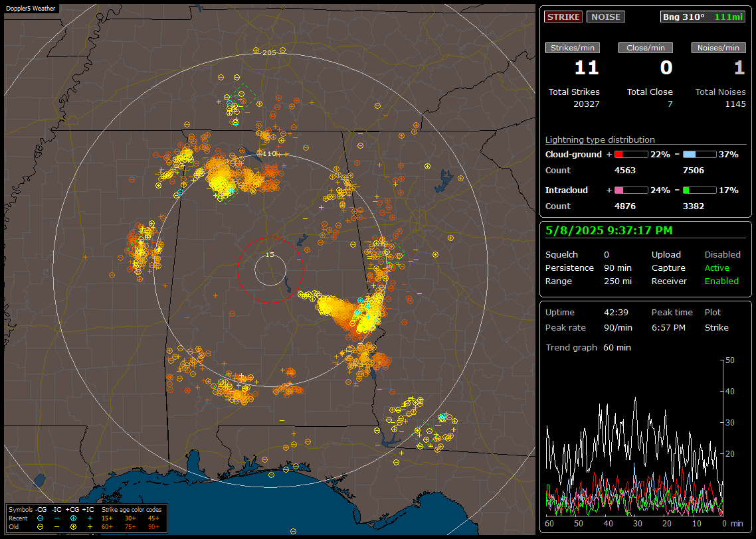
Task: Click the 30+ strike age color code
Action: click(130, 518)
